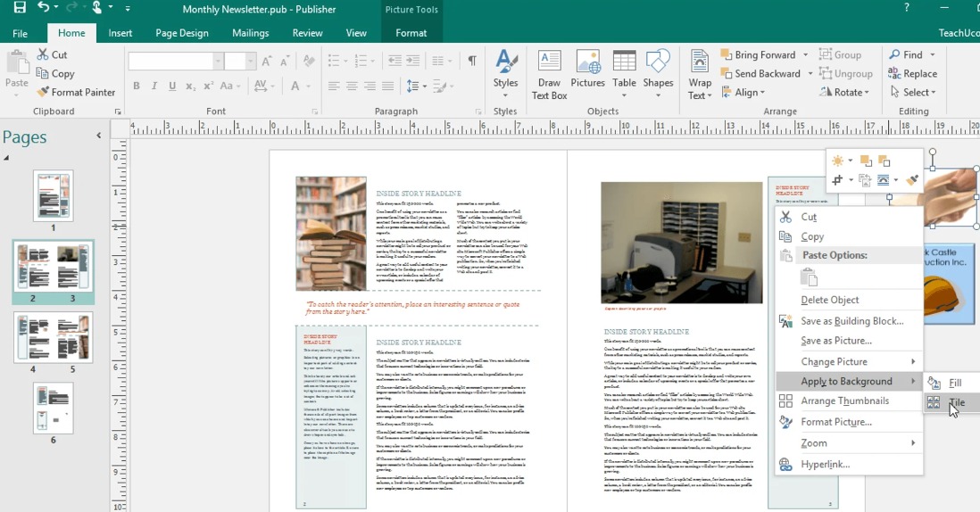Click the Wrap Text icon
Screen dimensions: 980x512
(700, 73)
